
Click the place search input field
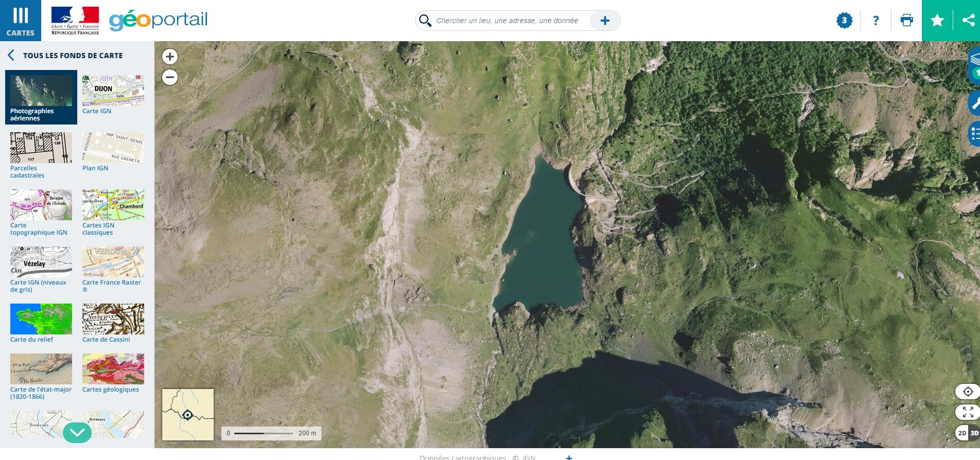tap(507, 21)
